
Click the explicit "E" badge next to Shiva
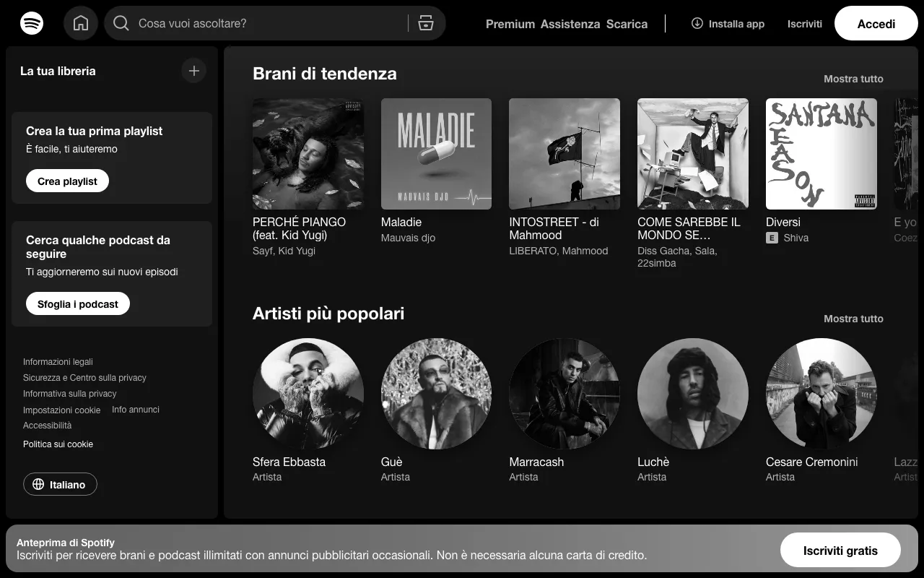coord(772,238)
